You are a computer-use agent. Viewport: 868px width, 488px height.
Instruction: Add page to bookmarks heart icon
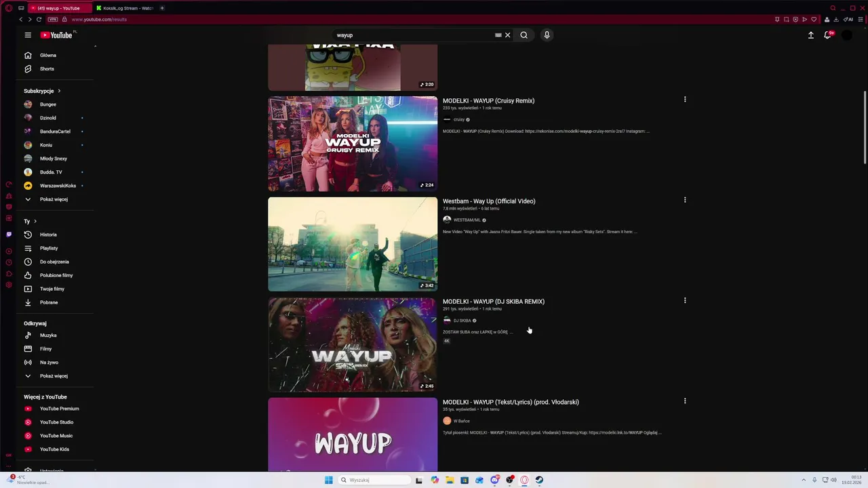coord(814,20)
